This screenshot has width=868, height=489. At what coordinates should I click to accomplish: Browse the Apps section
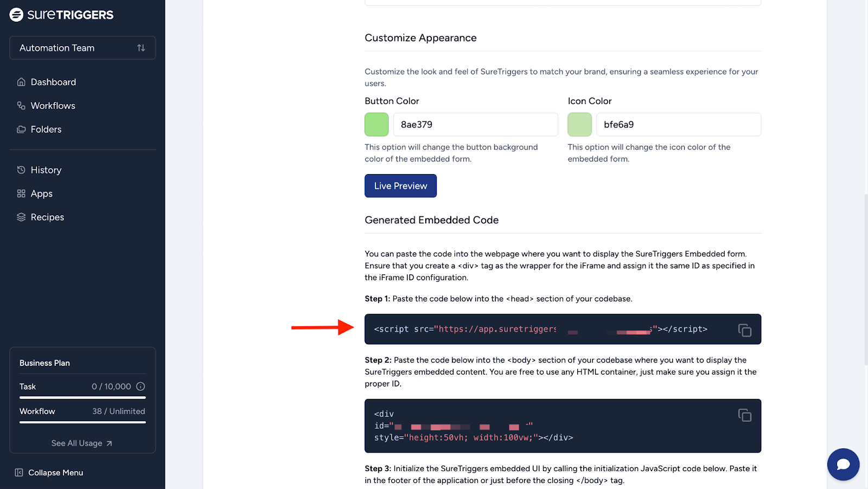[x=41, y=194]
